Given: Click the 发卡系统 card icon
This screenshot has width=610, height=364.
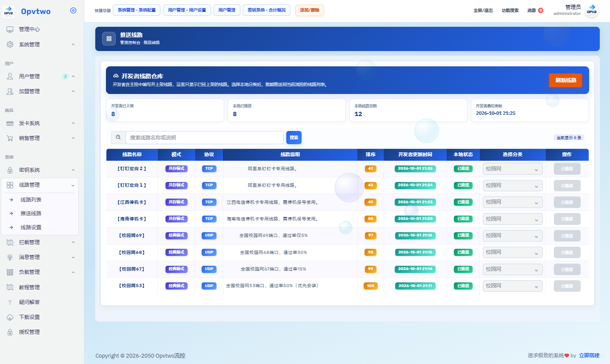Looking at the screenshot, I should (x=10, y=123).
